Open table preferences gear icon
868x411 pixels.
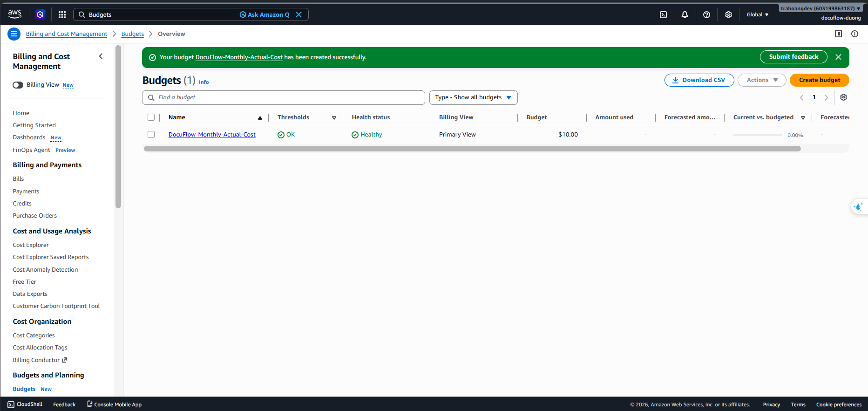click(x=843, y=97)
